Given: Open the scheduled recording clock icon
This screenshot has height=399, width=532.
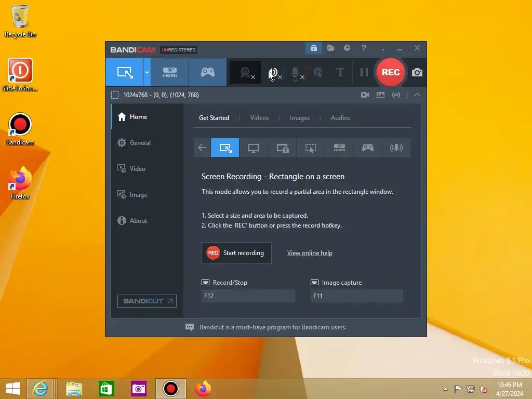Looking at the screenshot, I should tap(347, 48).
